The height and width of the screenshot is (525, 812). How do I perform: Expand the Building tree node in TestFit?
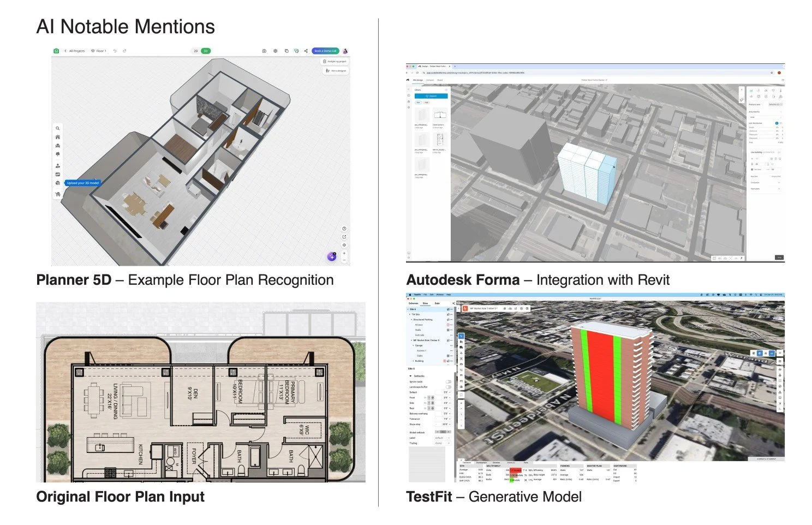(x=413, y=361)
